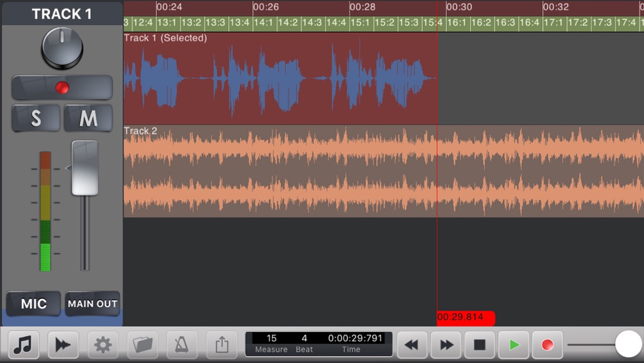Screen dimensions: 644x363
Task: Open the songs music-note menu
Action: pyautogui.click(x=23, y=344)
